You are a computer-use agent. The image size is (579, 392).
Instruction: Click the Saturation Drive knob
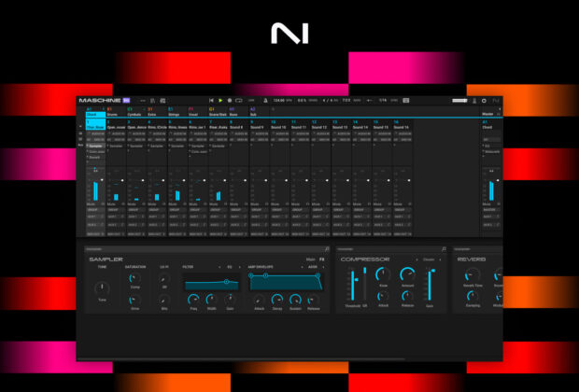(x=134, y=300)
